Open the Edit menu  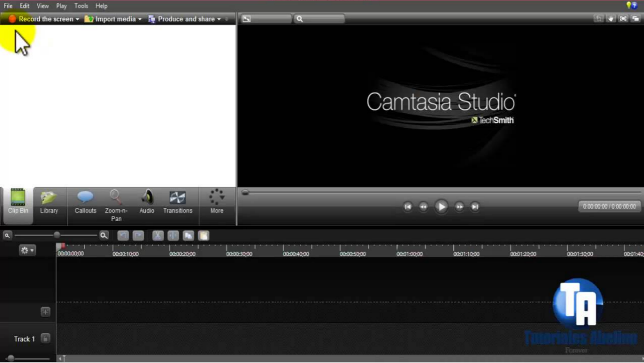(x=25, y=6)
